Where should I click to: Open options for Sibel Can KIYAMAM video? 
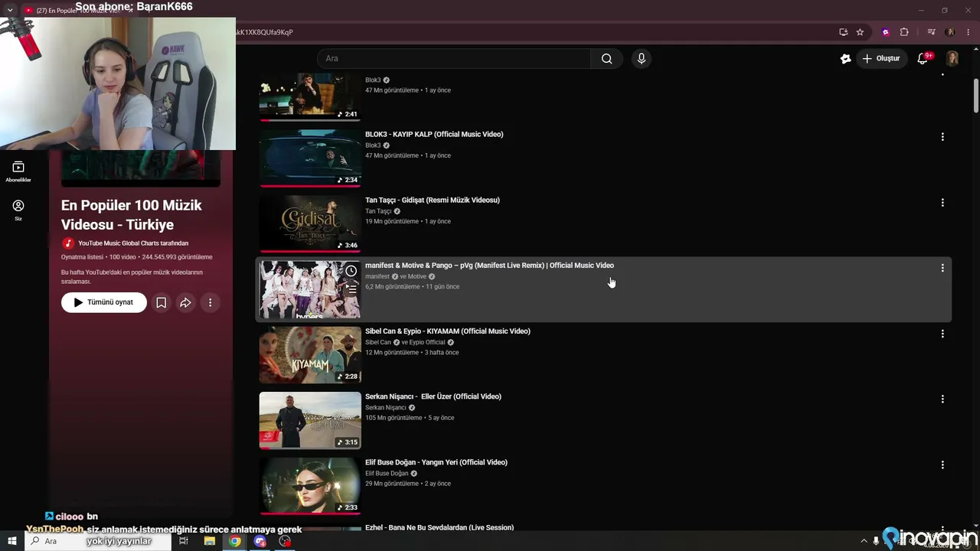point(942,334)
